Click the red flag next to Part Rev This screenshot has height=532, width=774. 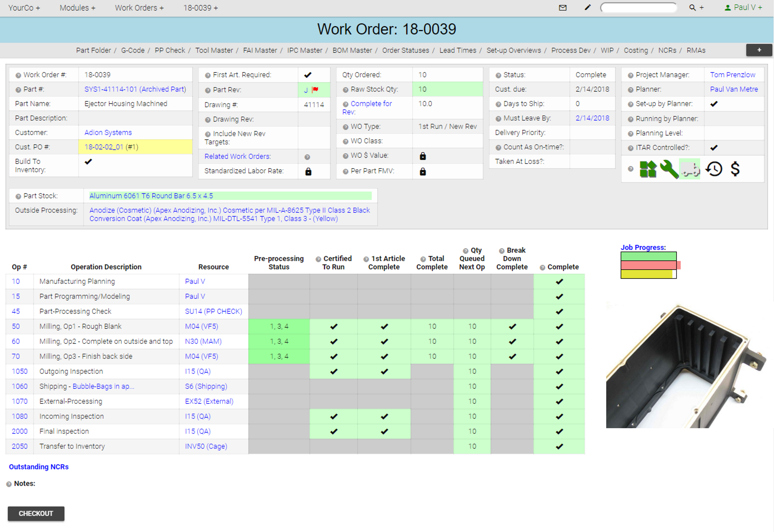click(x=315, y=89)
